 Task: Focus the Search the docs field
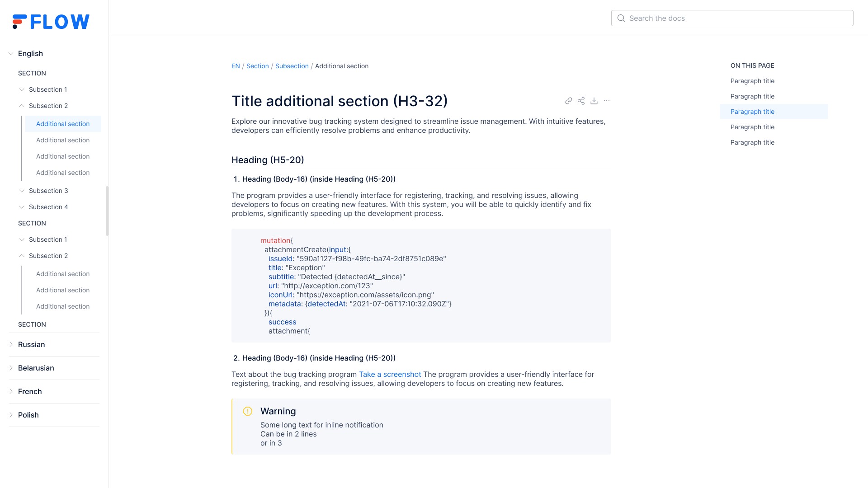732,18
